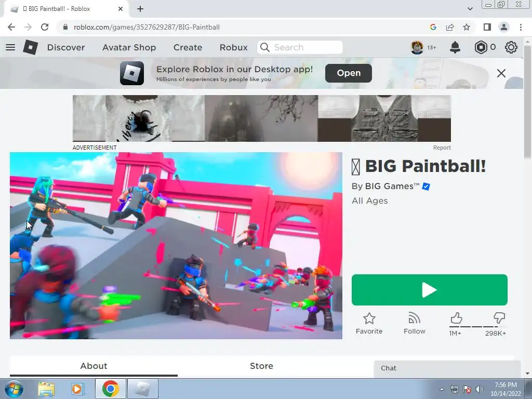Click the All Ages rating text

click(x=369, y=201)
